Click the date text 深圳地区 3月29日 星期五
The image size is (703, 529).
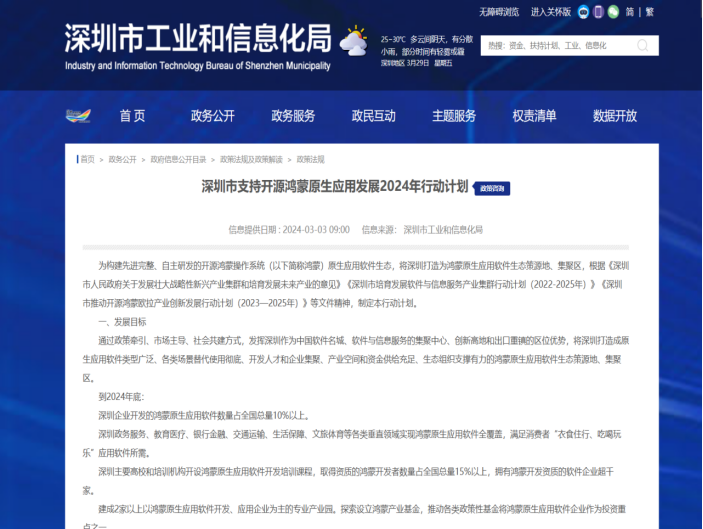(x=417, y=63)
